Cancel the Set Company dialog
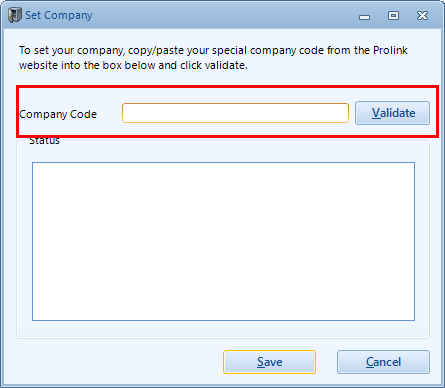The height and width of the screenshot is (388, 445). (383, 362)
